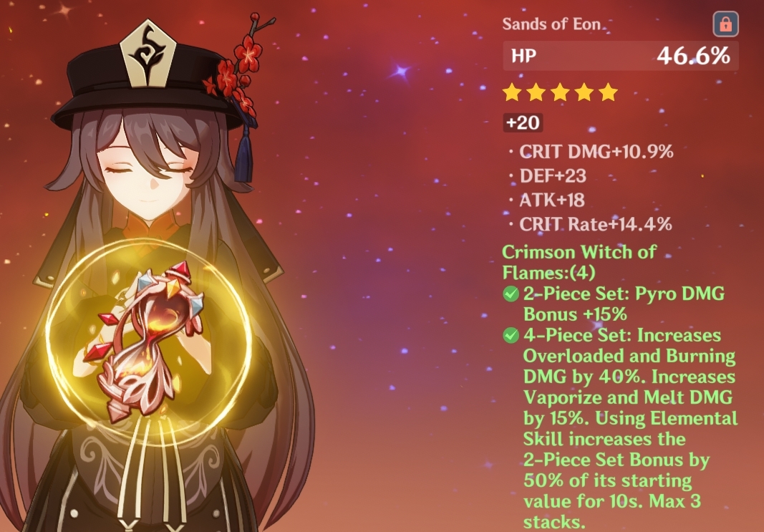The height and width of the screenshot is (532, 764).
Task: Click the 4-Piece Set green checkmark
Action: 511,335
